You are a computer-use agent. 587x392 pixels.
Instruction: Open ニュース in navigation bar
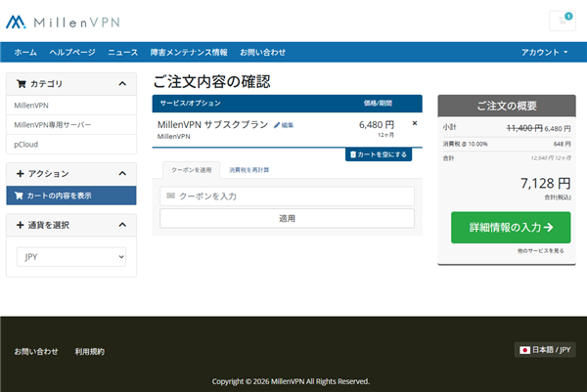(123, 53)
